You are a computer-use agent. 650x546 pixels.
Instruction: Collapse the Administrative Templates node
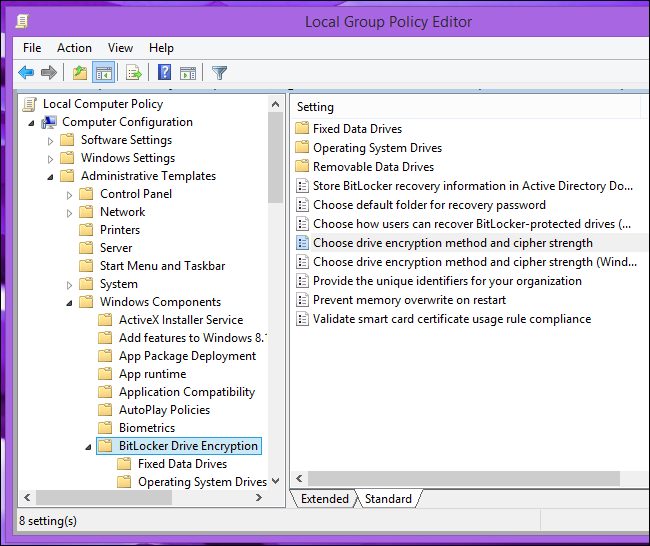pyautogui.click(x=51, y=176)
